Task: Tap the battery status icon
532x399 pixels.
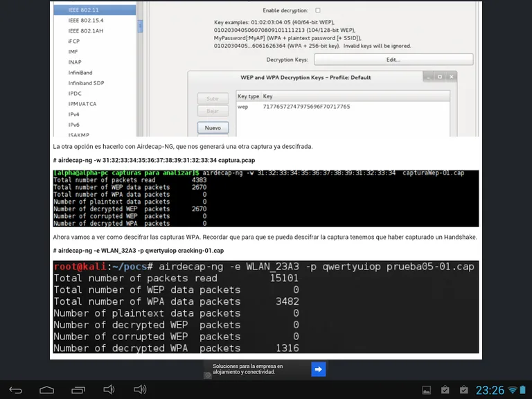Action: tap(523, 389)
